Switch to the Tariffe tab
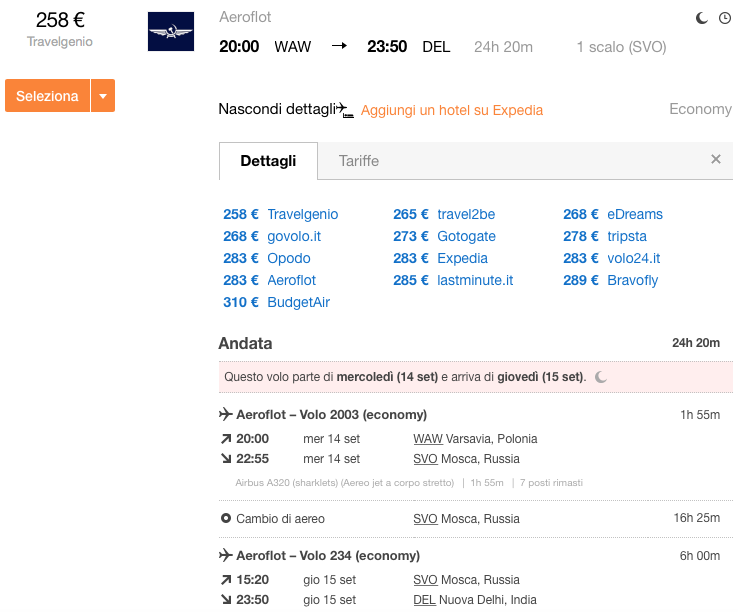Image resolution: width=738 pixels, height=612 pixels. point(359,161)
